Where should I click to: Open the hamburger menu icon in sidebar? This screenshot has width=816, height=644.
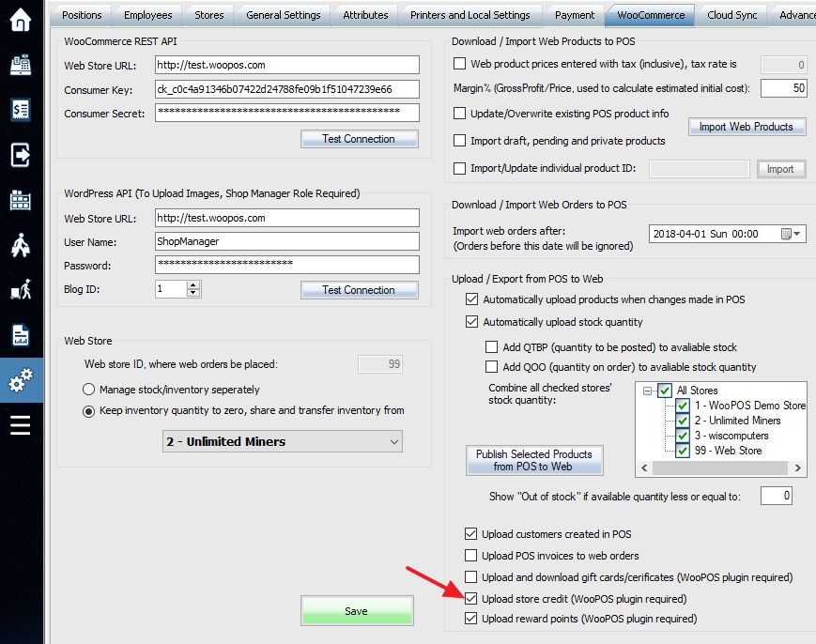tap(21, 425)
